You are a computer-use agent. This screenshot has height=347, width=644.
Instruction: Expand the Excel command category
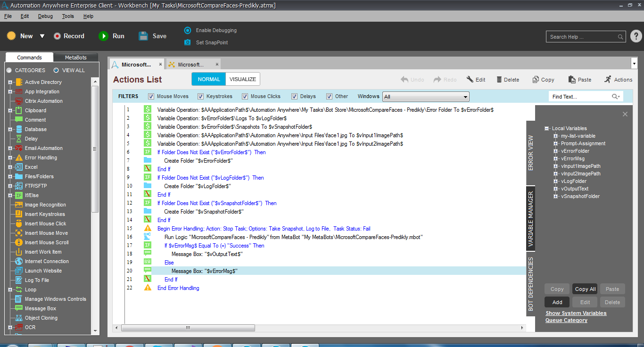click(10, 167)
